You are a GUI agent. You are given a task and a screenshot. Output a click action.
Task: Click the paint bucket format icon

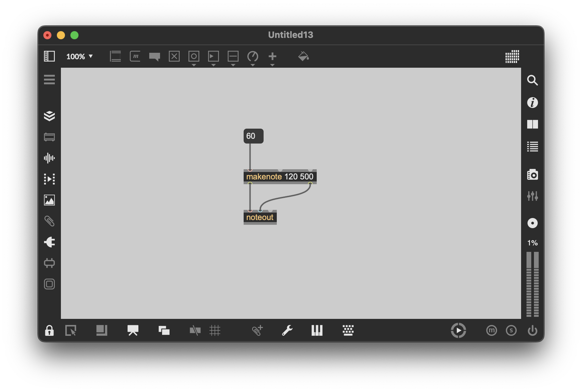click(x=304, y=56)
